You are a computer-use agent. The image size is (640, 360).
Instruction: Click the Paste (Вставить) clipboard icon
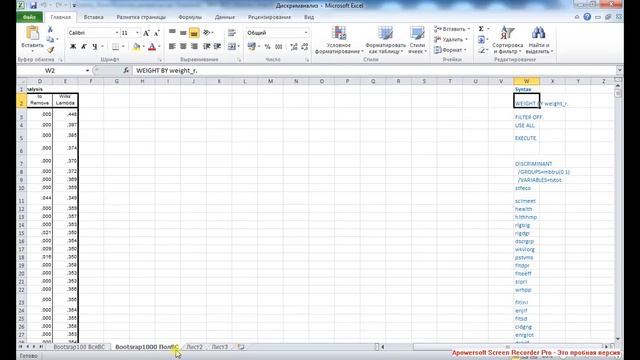(x=32, y=33)
